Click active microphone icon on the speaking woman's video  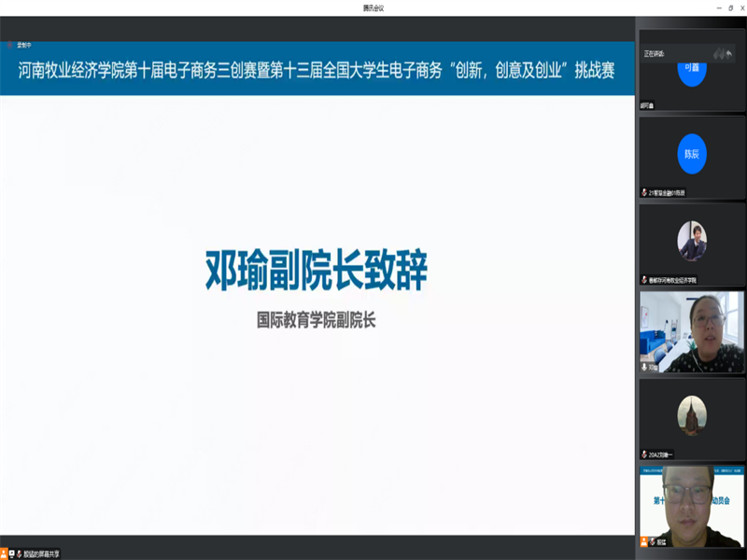tap(644, 368)
